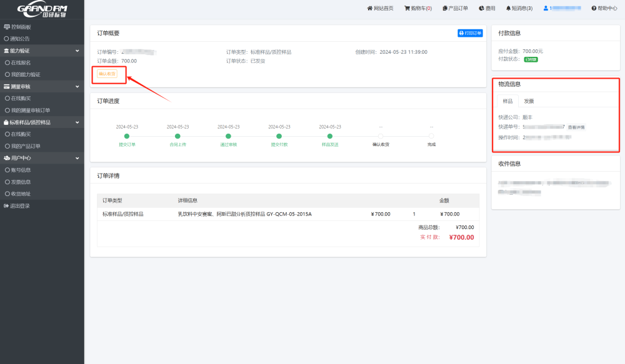Screen dimensions: 625x364
Task: Click the 打印订单 print order button
Action: pyautogui.click(x=471, y=33)
